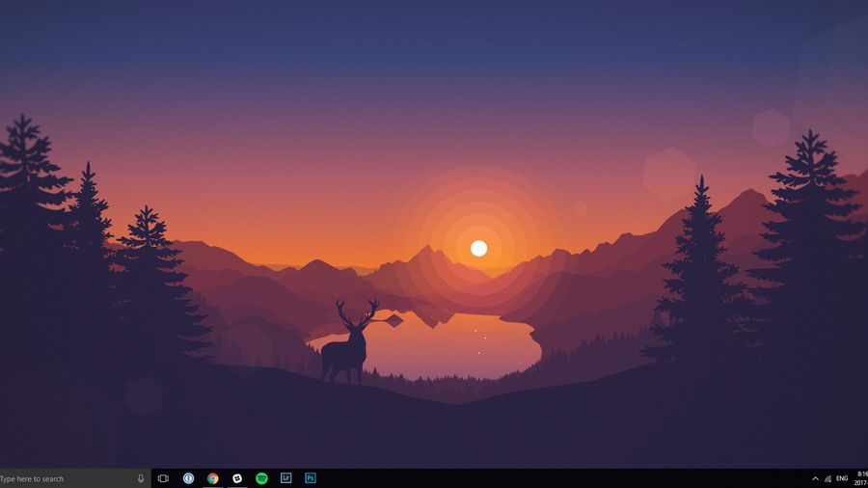Launch Spotify from the taskbar
868x488 pixels.
261,478
